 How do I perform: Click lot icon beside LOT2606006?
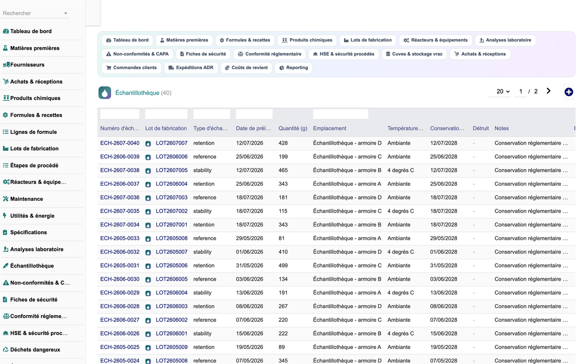148,157
